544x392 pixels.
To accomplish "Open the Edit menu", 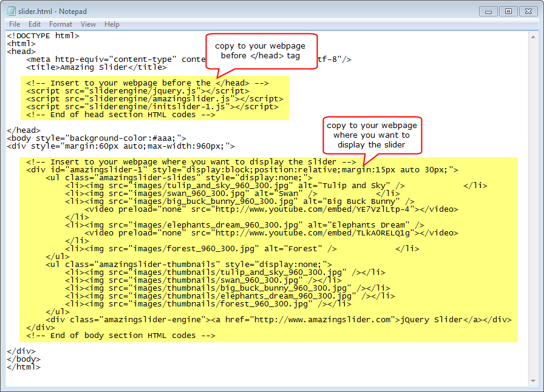I will point(35,24).
